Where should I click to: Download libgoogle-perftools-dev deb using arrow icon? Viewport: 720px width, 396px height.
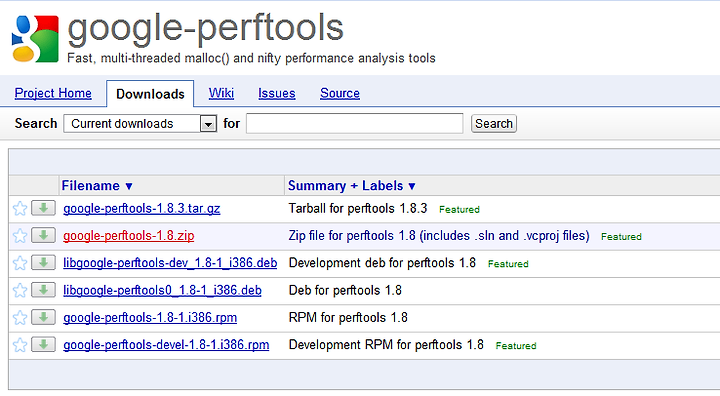(43, 263)
